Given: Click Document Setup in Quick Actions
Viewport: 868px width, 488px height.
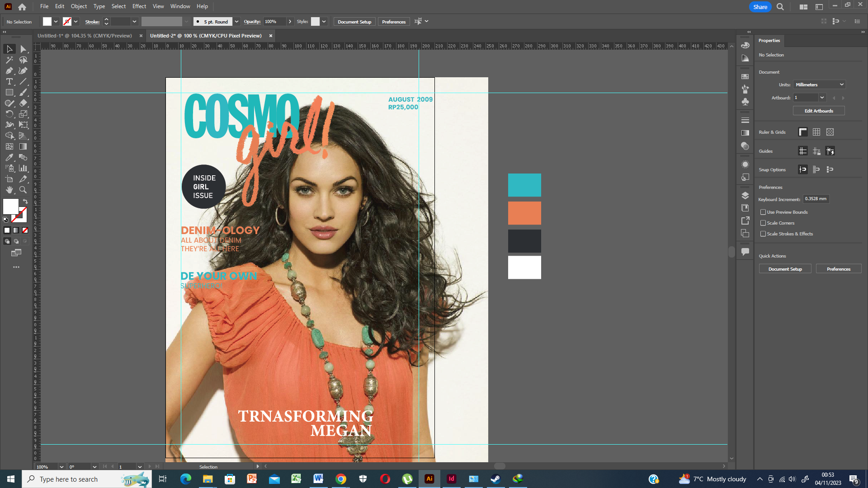Looking at the screenshot, I should click(x=785, y=269).
